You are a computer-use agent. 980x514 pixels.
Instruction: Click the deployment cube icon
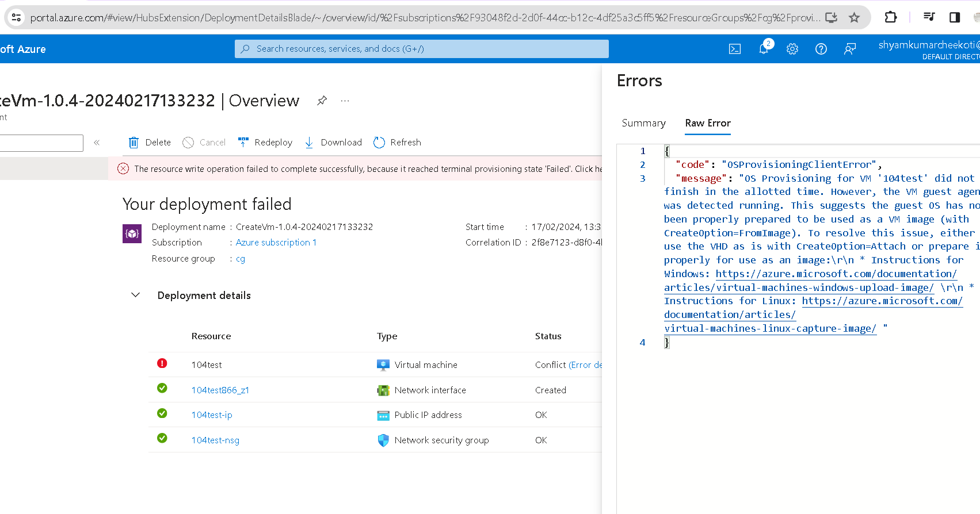point(132,233)
